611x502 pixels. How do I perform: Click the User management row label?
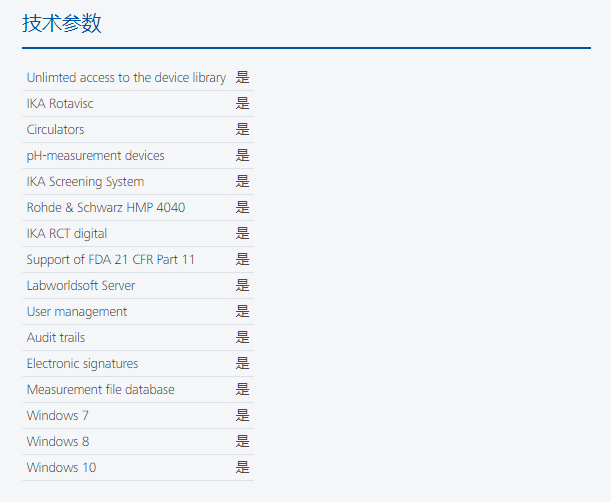pos(76,312)
